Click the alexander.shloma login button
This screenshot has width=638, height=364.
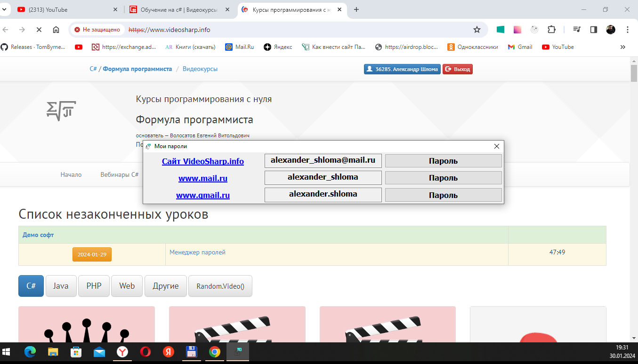(323, 195)
